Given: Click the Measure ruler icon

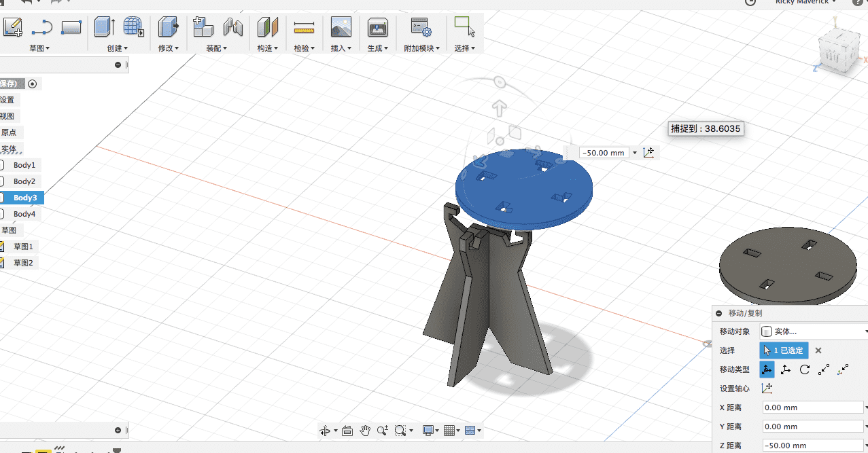Looking at the screenshot, I should click(305, 27).
